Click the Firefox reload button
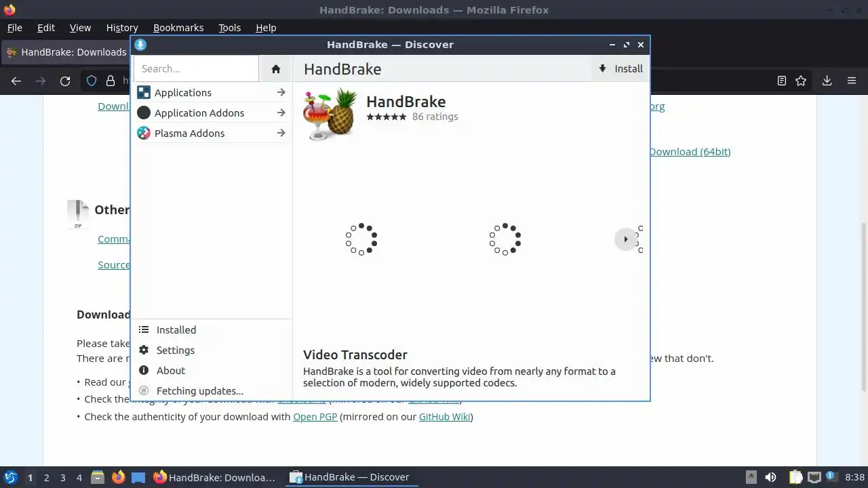The image size is (868, 488). 65,81
